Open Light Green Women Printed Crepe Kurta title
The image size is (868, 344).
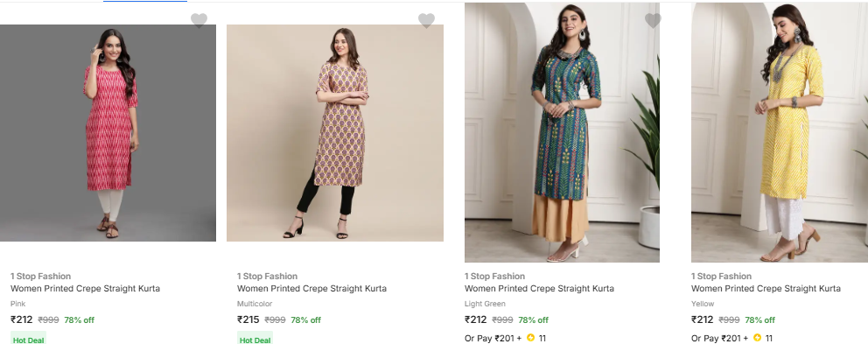539,289
